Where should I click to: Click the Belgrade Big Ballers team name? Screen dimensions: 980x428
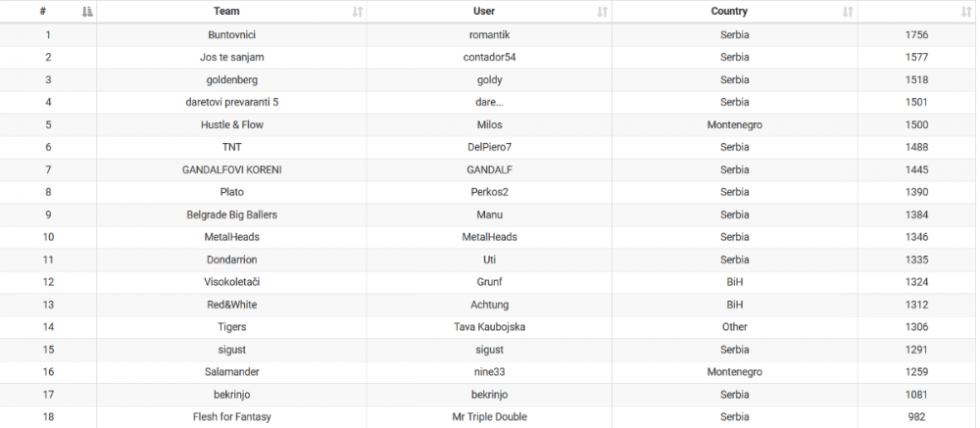click(x=231, y=214)
